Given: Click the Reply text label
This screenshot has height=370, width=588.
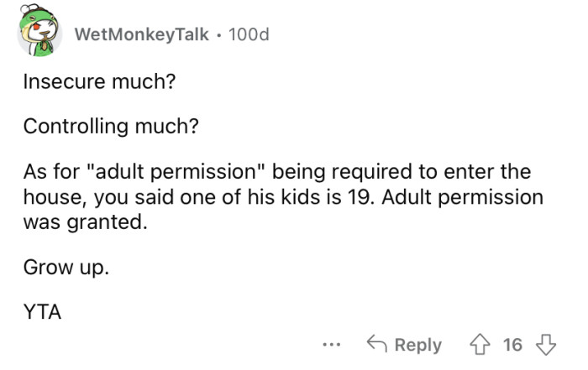Looking at the screenshot, I should tap(417, 345).
